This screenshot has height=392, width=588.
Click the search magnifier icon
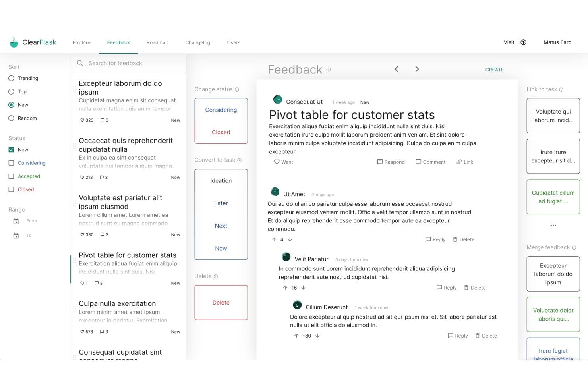coord(80,63)
